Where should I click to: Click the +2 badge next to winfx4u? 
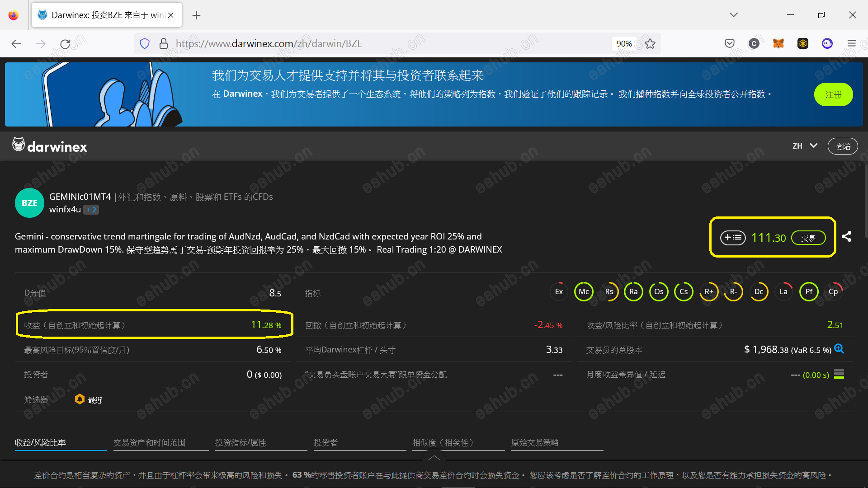(x=91, y=210)
